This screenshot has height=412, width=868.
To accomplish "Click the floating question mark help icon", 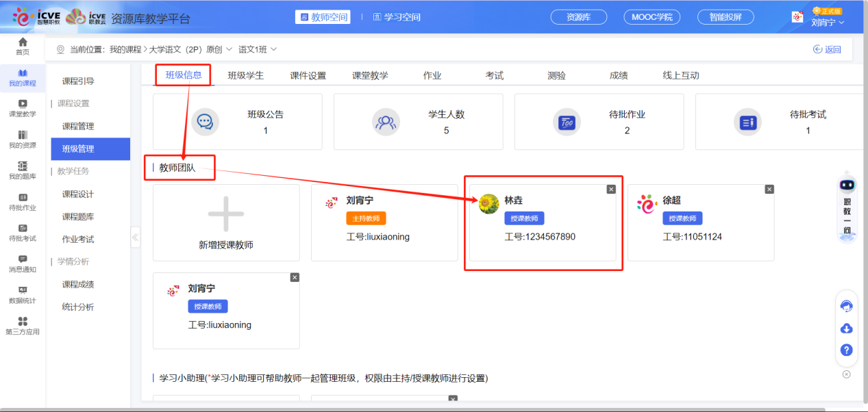I will (847, 350).
